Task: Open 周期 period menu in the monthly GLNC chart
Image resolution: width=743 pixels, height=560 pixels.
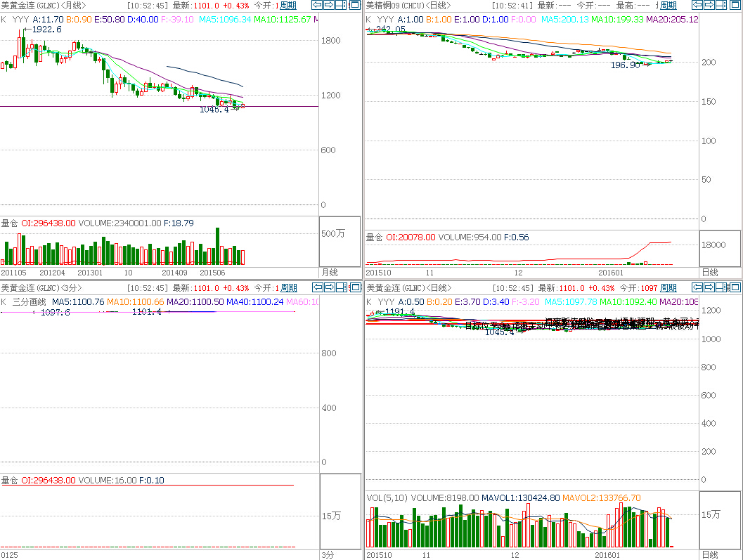Action: pyautogui.click(x=289, y=6)
